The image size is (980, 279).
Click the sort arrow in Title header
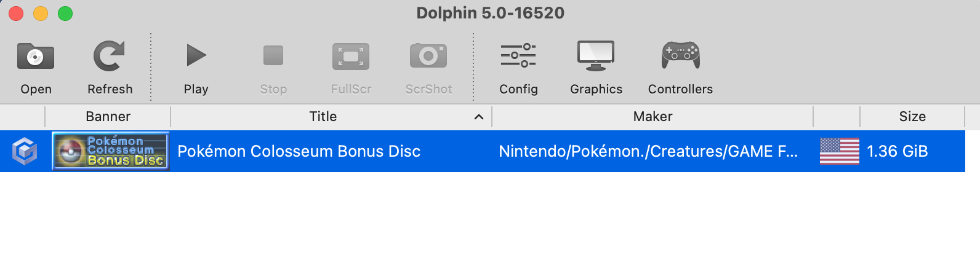click(479, 117)
